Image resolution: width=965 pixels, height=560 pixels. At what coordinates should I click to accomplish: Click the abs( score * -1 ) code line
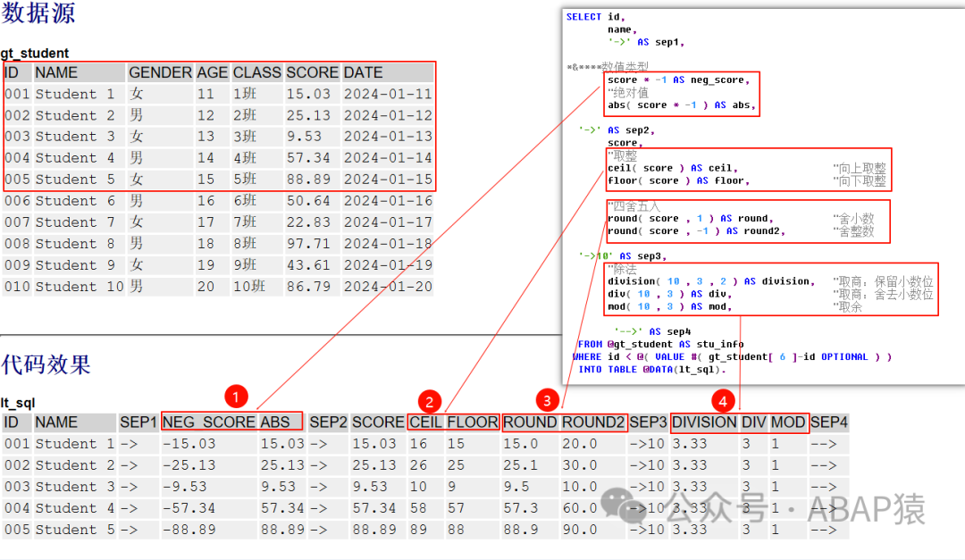681,105
